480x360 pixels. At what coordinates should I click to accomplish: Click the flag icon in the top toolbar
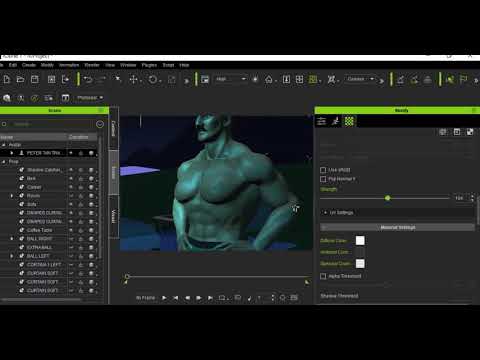click(x=463, y=79)
